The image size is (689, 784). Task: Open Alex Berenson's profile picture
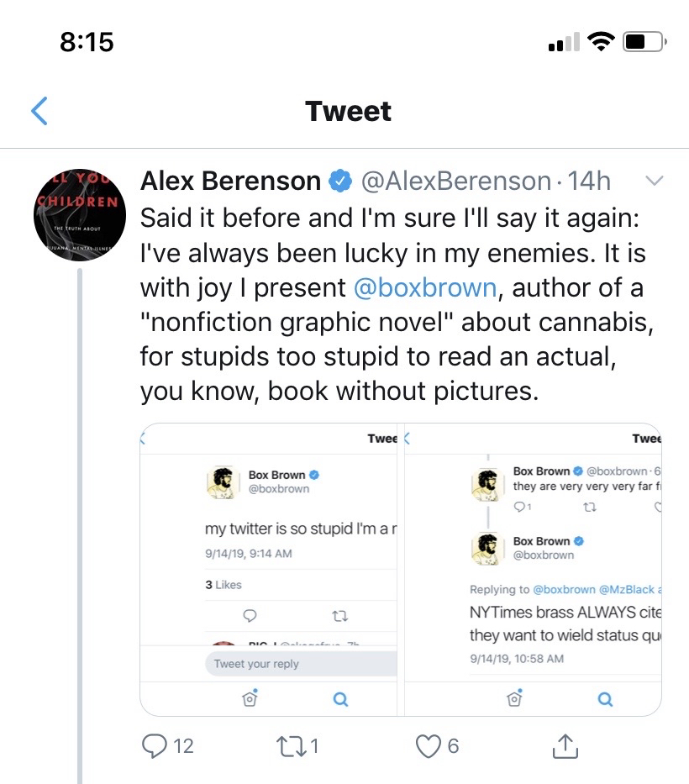[x=80, y=213]
